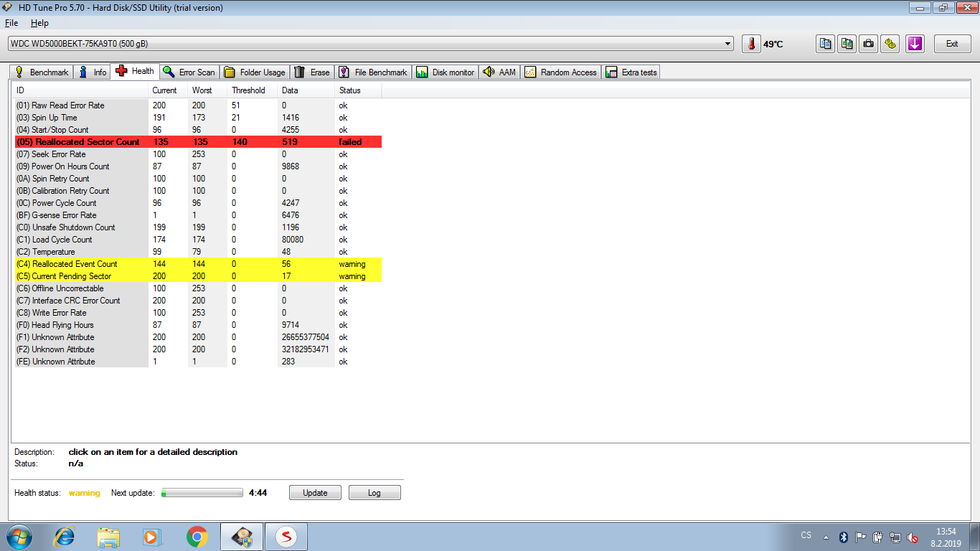Screen dimensions: 980x551
Task: Click the Status column header
Action: click(358, 90)
